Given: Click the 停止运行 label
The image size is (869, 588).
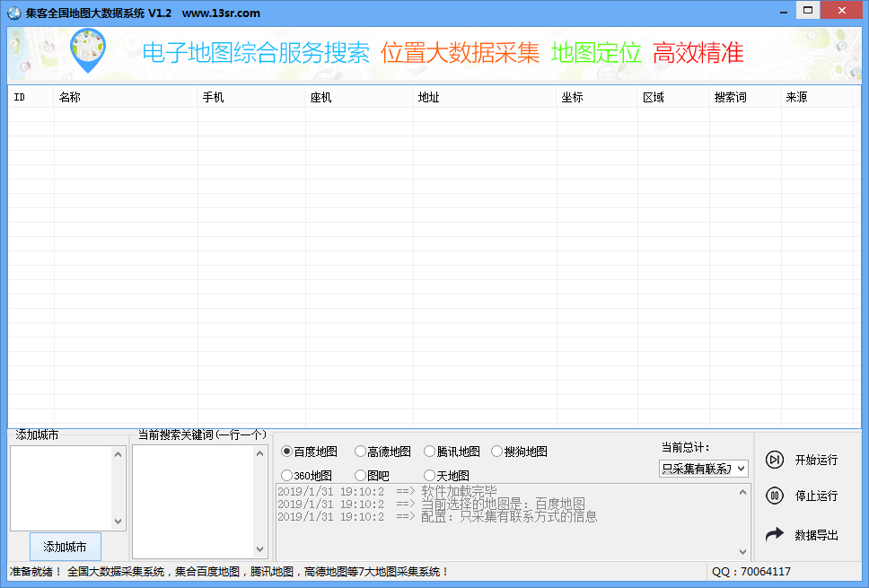Looking at the screenshot, I should tap(816, 496).
